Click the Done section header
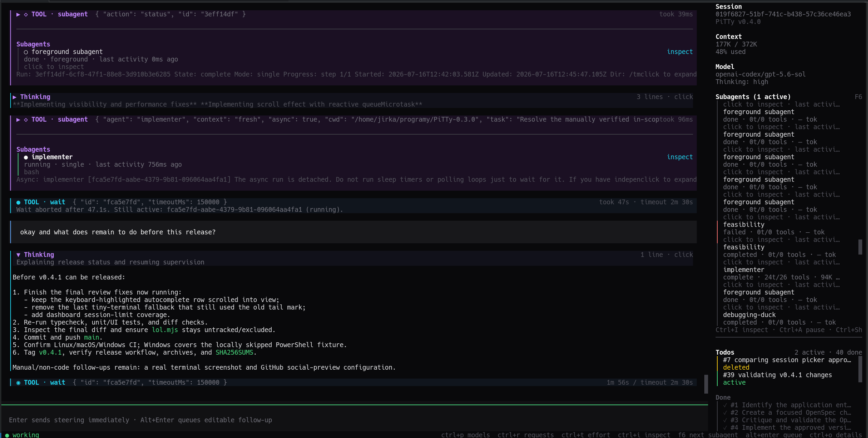The width and height of the screenshot is (868, 438). pyautogui.click(x=723, y=398)
